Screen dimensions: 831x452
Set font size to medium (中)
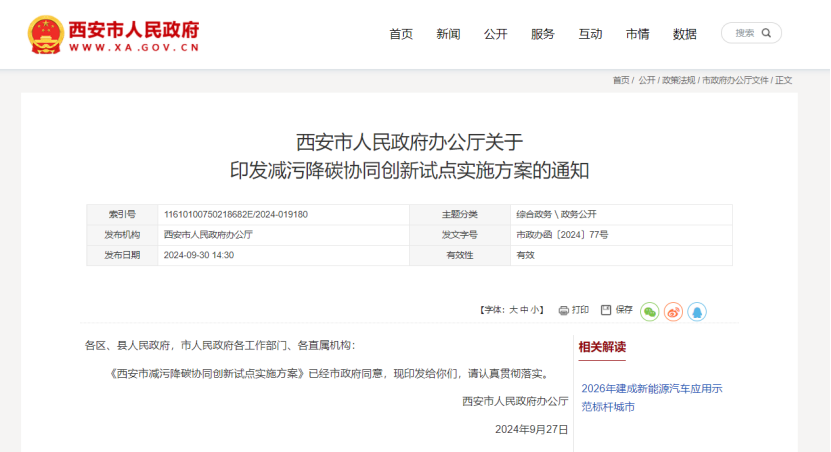tap(525, 310)
